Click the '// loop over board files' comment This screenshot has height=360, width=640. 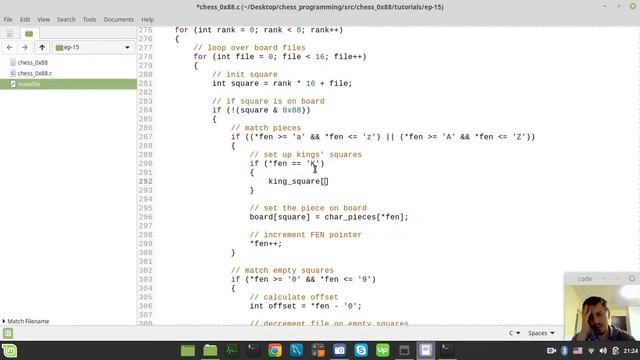[x=249, y=48]
